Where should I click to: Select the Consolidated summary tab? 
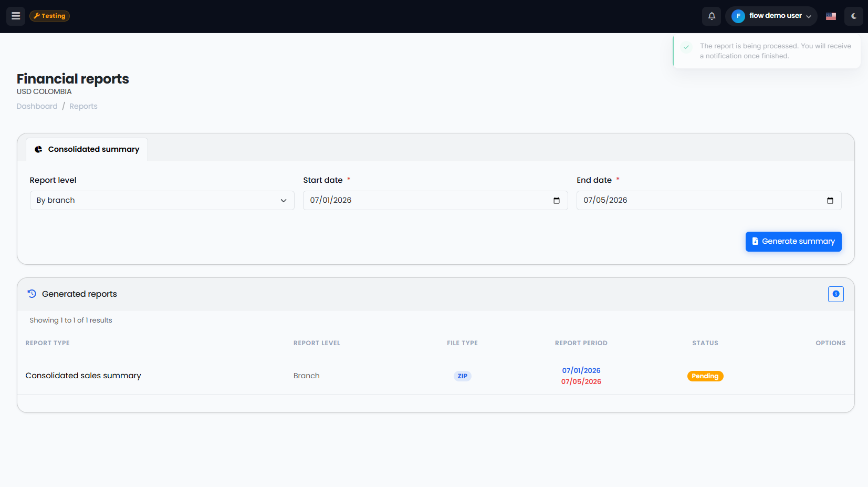(87, 149)
